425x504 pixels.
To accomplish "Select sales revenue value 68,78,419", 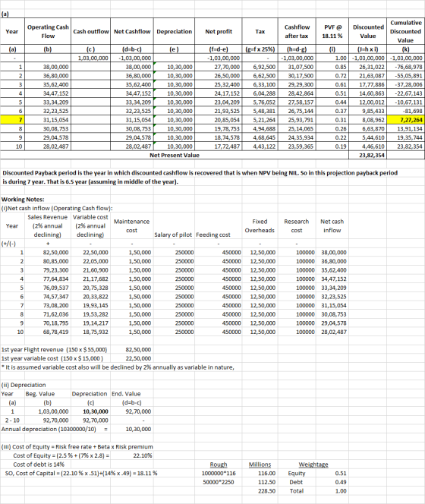I will click(x=55, y=332).
